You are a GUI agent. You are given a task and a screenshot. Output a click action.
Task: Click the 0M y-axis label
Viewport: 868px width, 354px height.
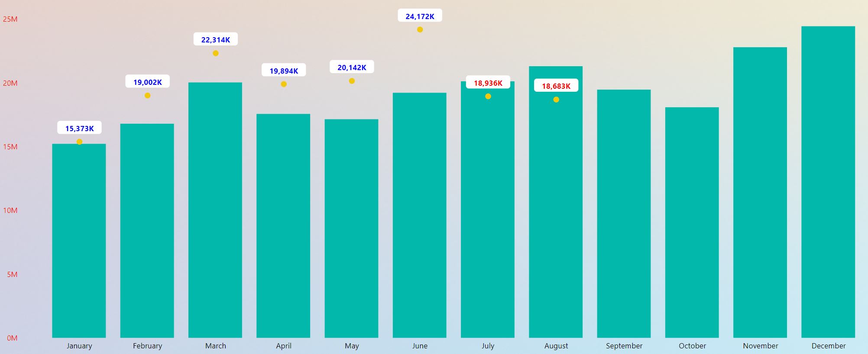pyautogui.click(x=12, y=338)
